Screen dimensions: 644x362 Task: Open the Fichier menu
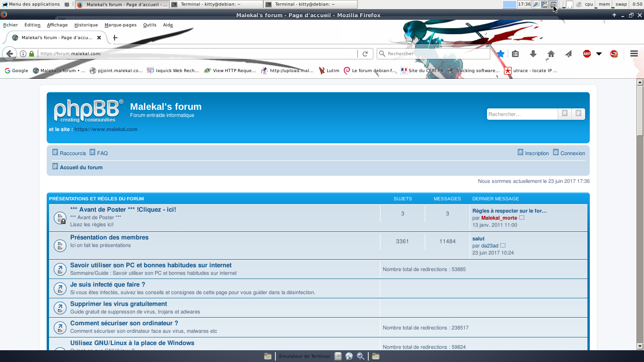point(10,25)
